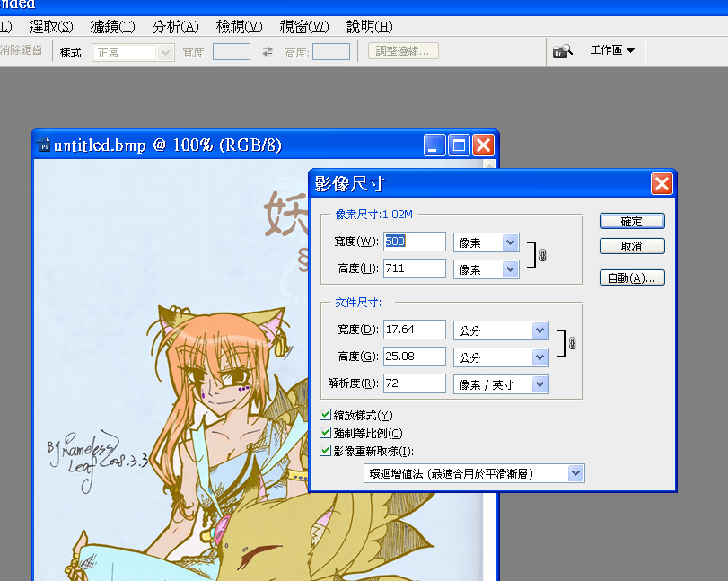The image size is (728, 581).
Task: Toggle the 強制等比例 checkbox
Action: [x=326, y=433]
